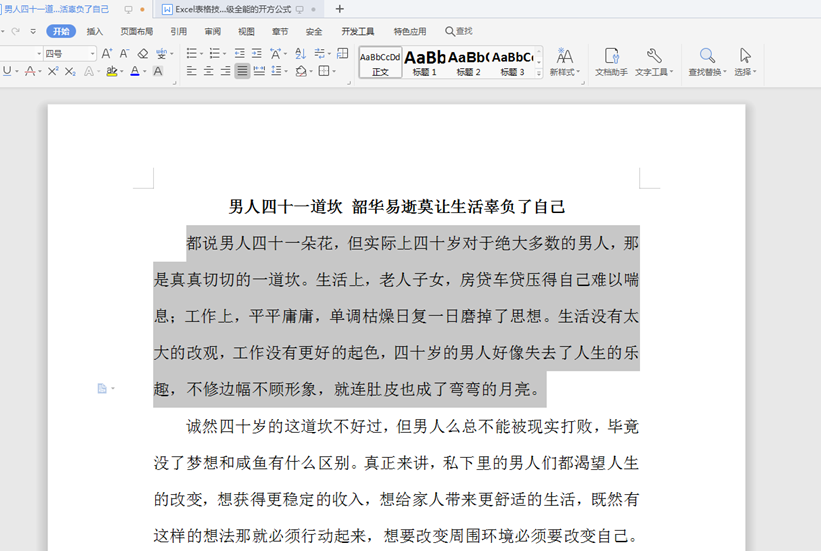Apply superscript to selected text
This screenshot has height=555, width=821.
tap(53, 71)
